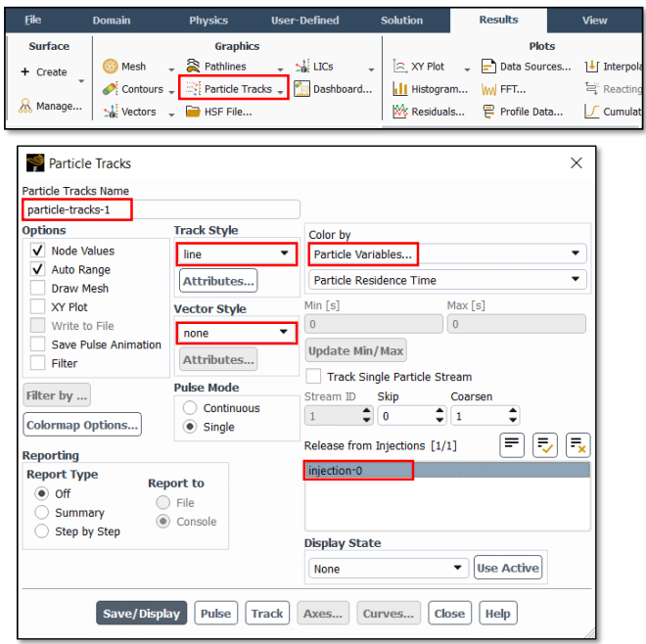The image size is (646, 644).
Task: Open the Cumulative plot tool
Action: tap(614, 112)
